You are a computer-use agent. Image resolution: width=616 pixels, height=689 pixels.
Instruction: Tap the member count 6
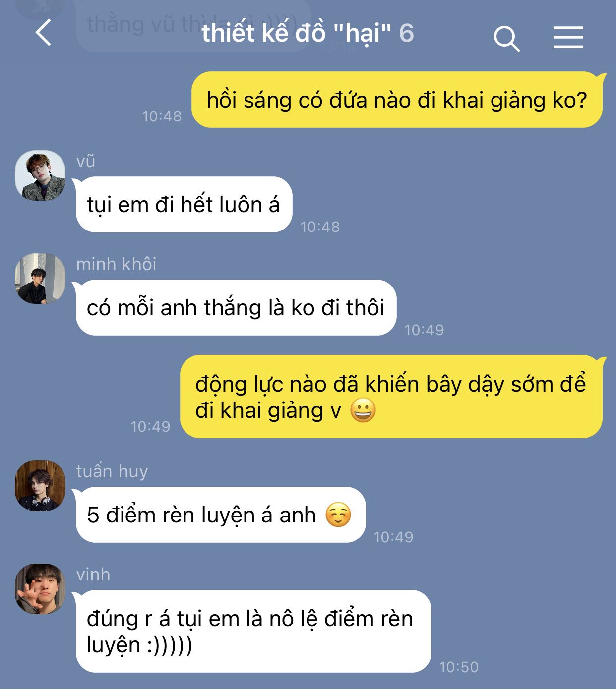(x=407, y=33)
